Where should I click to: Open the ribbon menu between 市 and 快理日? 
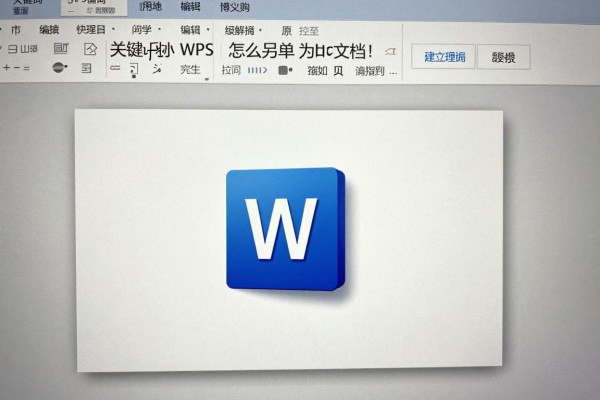(49, 29)
